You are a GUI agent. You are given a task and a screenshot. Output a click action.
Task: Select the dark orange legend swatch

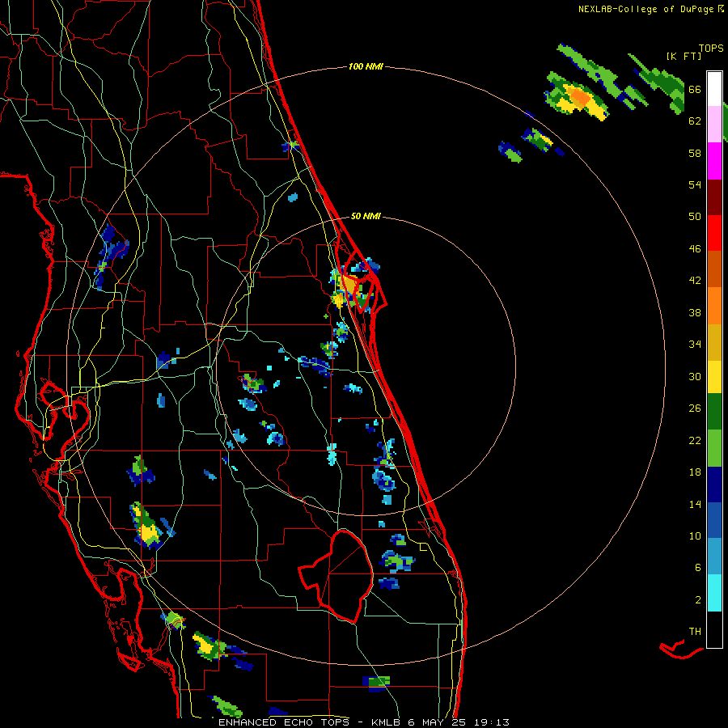pos(714,269)
